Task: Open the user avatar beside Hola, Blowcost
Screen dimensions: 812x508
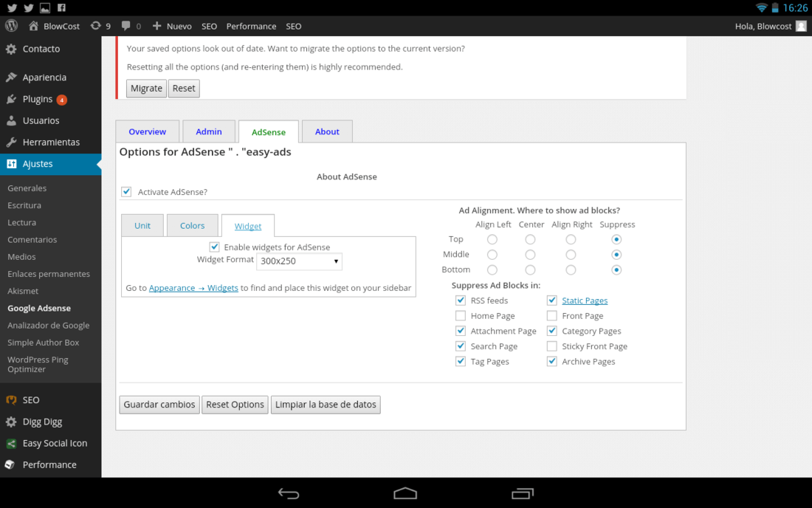Action: [801, 26]
